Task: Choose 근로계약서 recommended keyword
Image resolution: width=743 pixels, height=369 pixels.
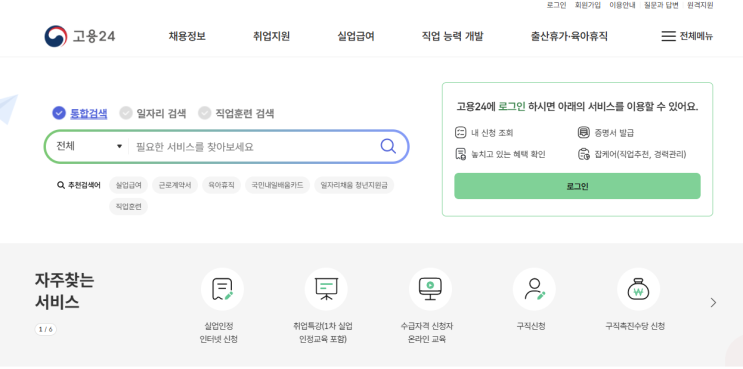Action: pos(175,185)
